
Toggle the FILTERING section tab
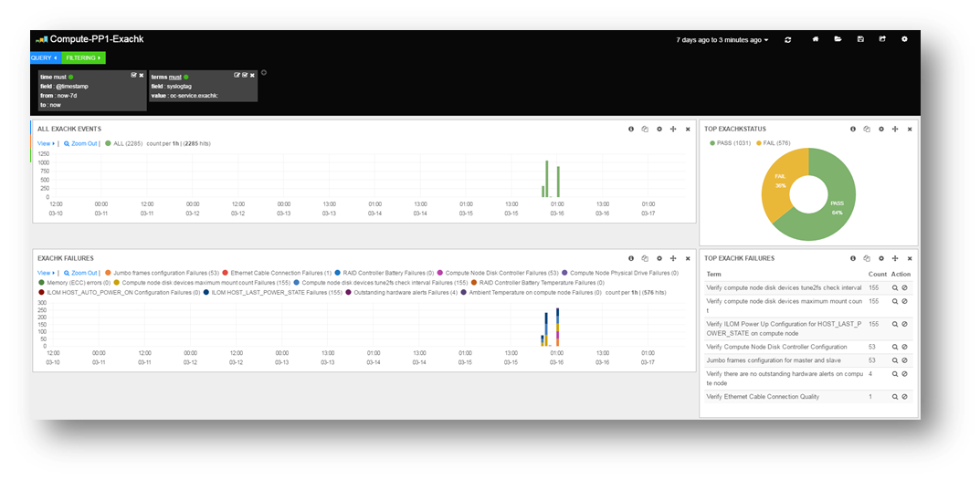pyautogui.click(x=84, y=57)
